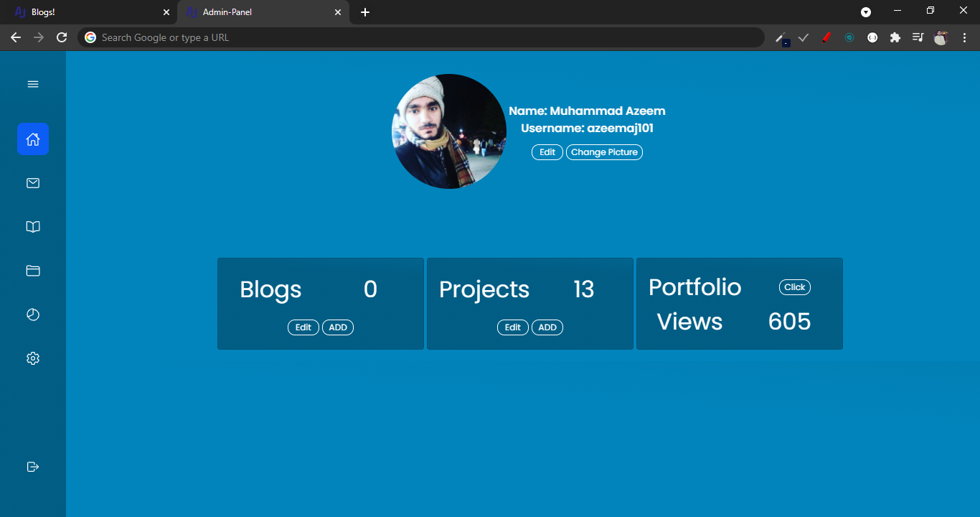Click the red marker extension icon
This screenshot has width=980, height=517.
pos(826,37)
